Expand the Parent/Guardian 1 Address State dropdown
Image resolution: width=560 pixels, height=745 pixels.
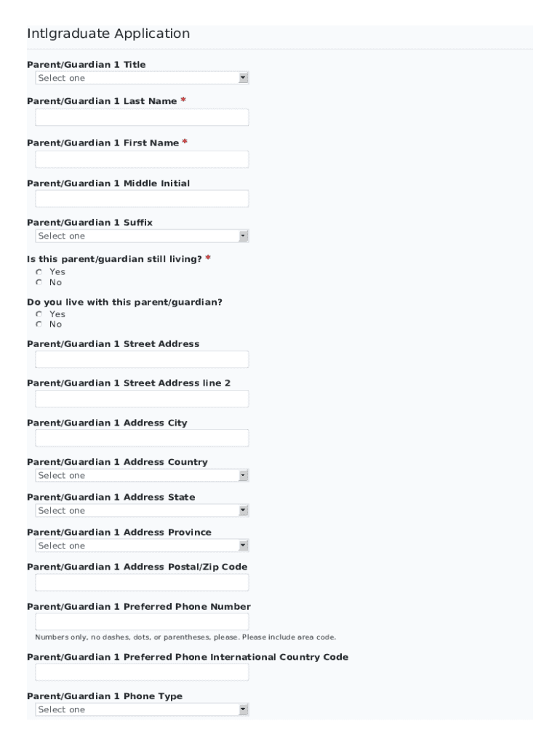(142, 511)
